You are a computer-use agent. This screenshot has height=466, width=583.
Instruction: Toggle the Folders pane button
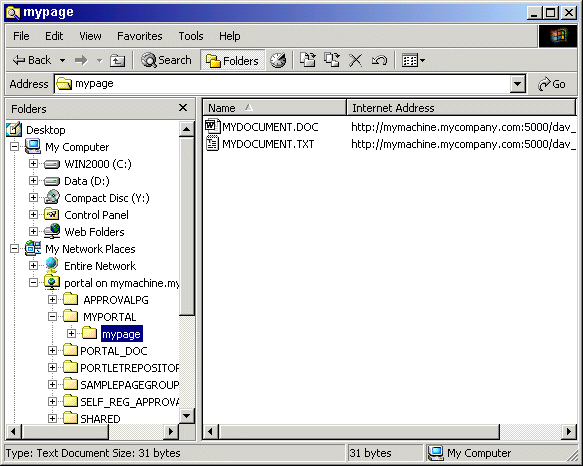point(232,60)
